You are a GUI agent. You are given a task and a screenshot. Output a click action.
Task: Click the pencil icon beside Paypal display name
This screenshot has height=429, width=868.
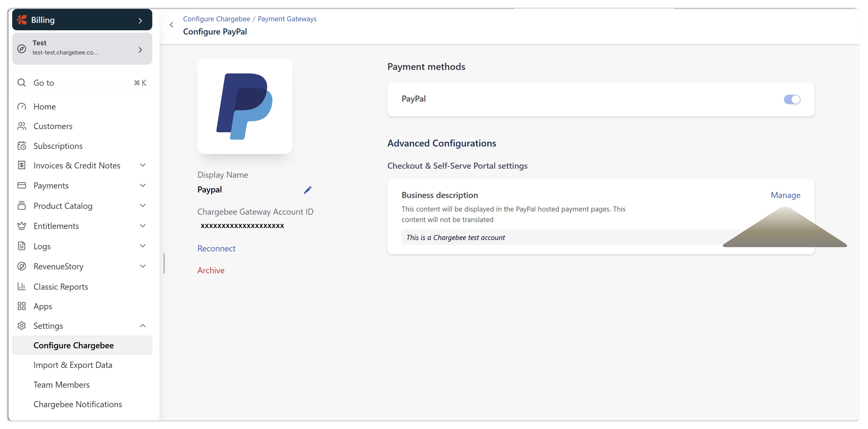(307, 190)
